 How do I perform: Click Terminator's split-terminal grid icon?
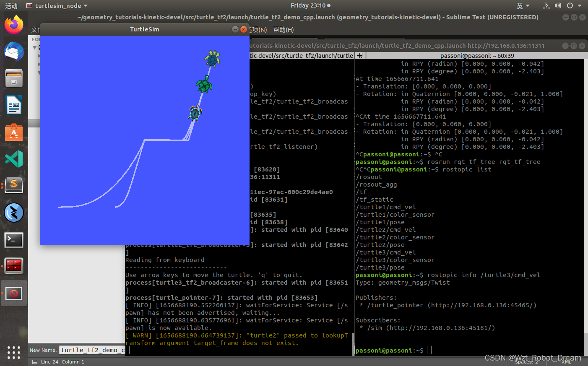(x=359, y=55)
